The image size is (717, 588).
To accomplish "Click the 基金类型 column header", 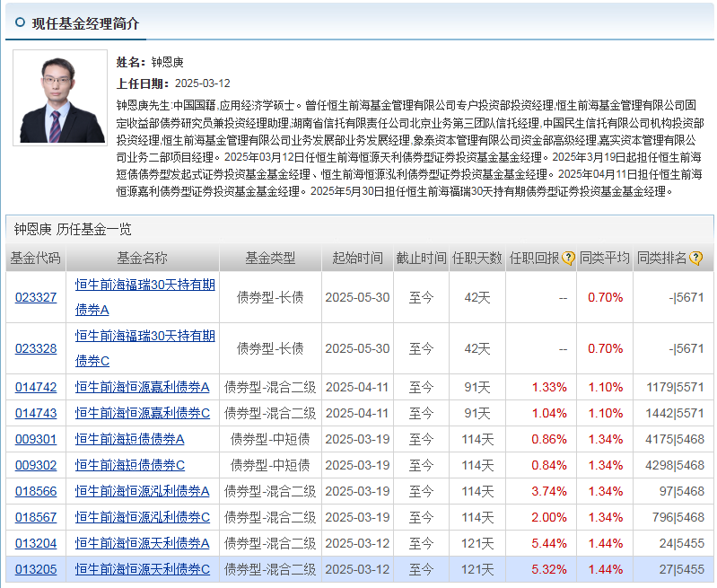I will click(270, 258).
